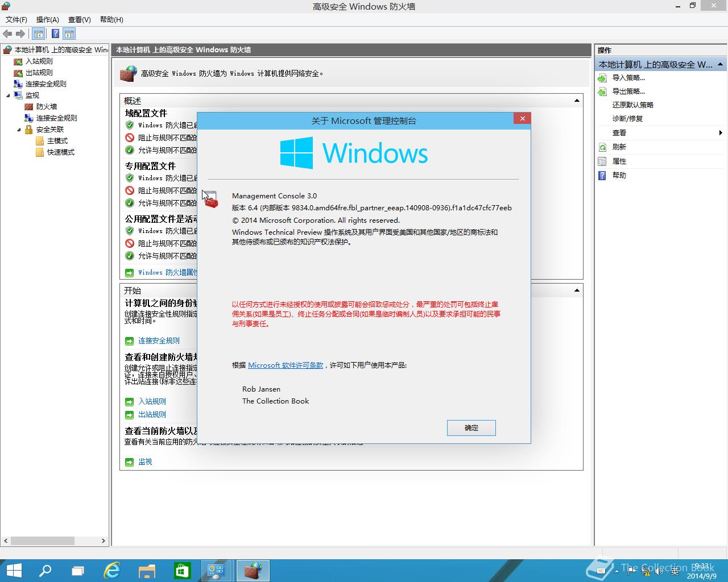Screen dimensions: 728x582
Task: Toggle the show/hide action pane toolbar icon
Action: 69,34
